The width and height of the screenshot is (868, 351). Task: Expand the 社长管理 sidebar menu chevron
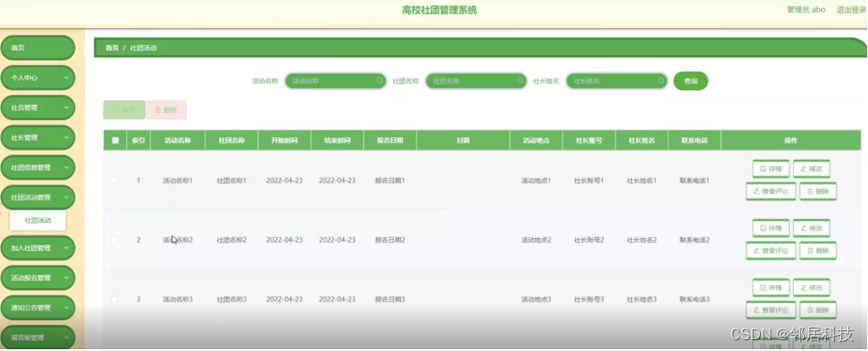pos(67,138)
